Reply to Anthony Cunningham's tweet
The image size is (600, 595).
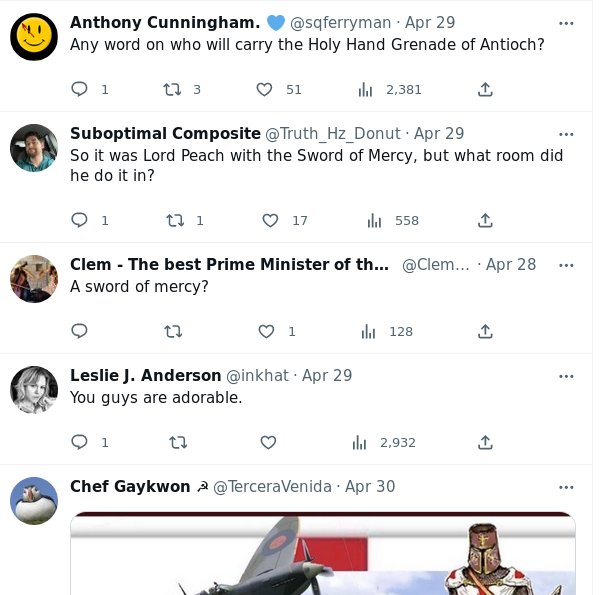[x=80, y=89]
